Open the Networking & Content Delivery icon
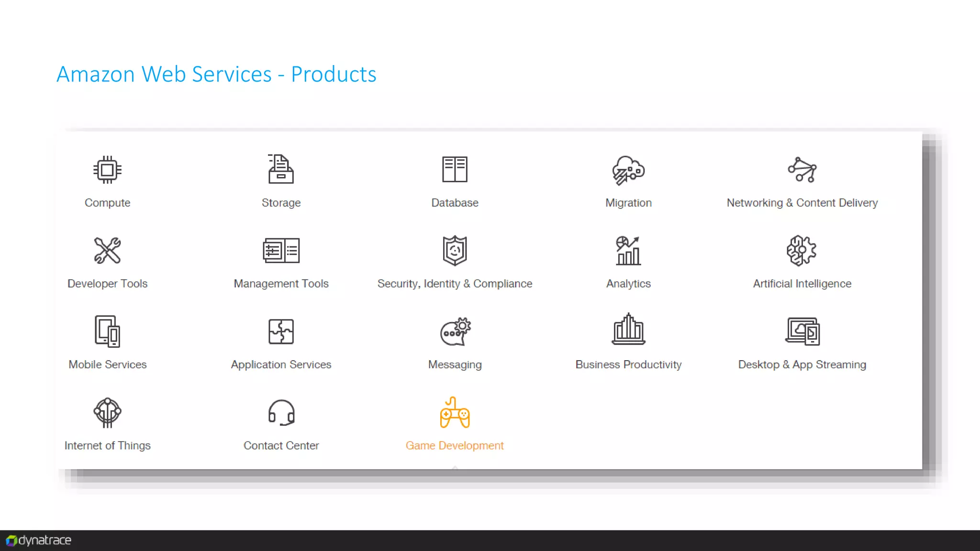980x551 pixels. coord(802,170)
